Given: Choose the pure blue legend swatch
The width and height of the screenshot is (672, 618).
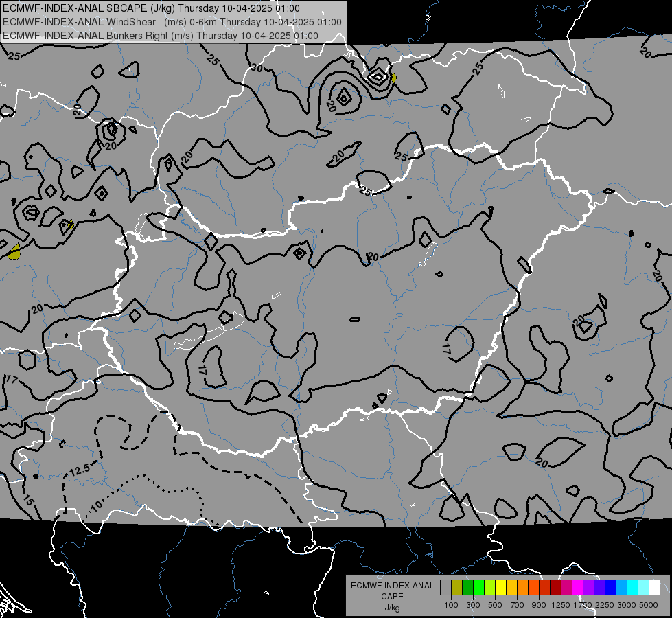Looking at the screenshot, I should [611, 587].
